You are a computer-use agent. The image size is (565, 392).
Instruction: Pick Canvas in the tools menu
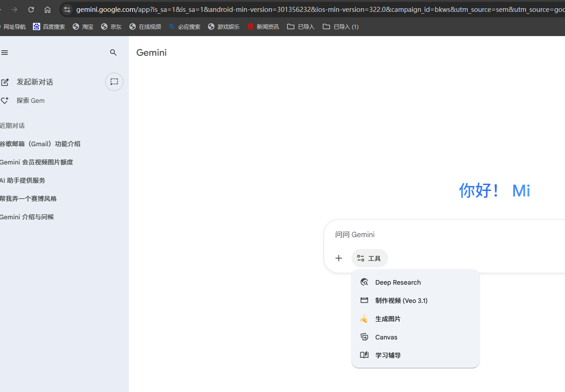(386, 337)
